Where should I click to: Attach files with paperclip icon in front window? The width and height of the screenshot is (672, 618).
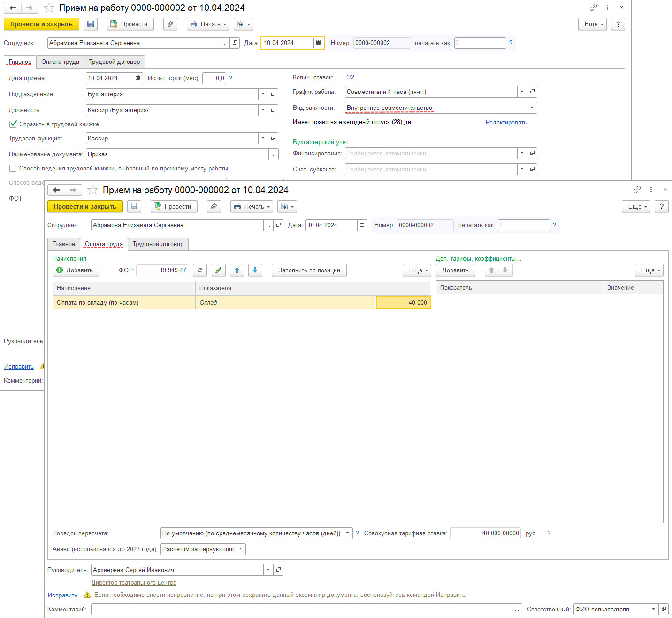tap(214, 206)
